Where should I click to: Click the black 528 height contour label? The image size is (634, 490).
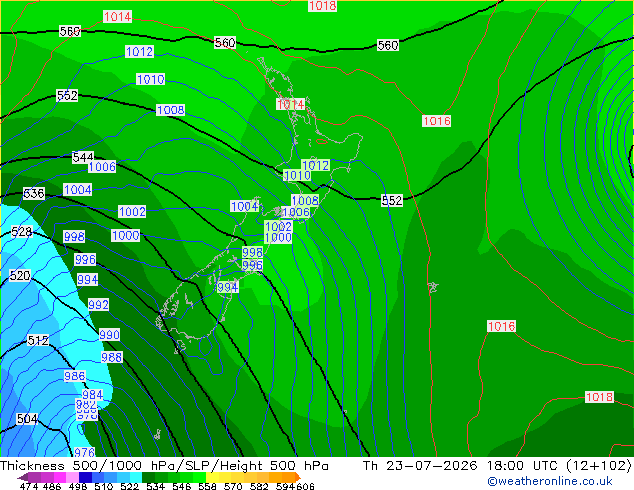click(21, 232)
